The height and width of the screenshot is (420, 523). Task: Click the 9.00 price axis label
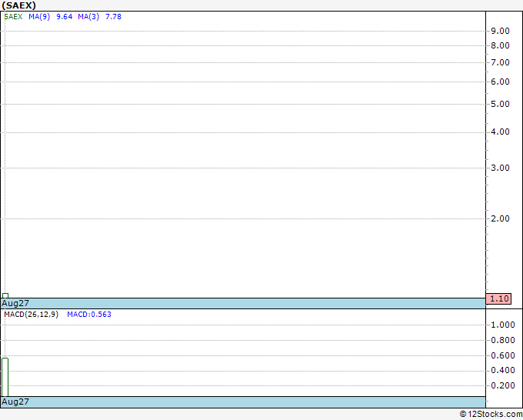(x=501, y=31)
